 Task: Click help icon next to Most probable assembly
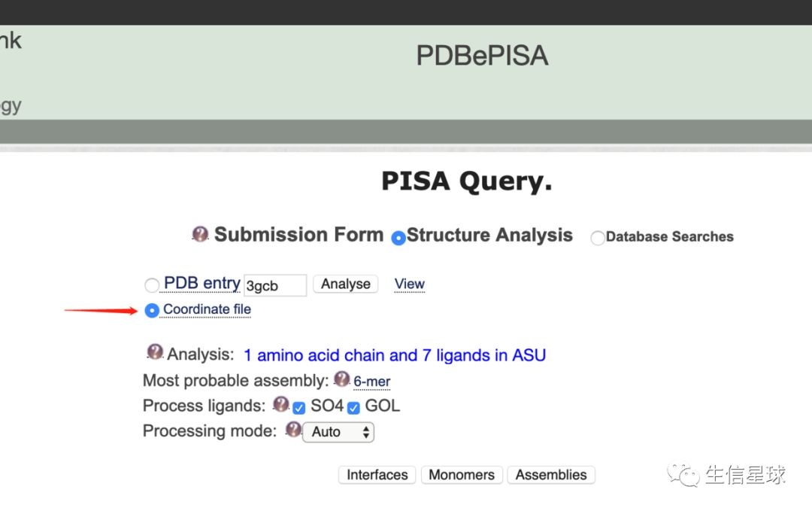point(342,379)
